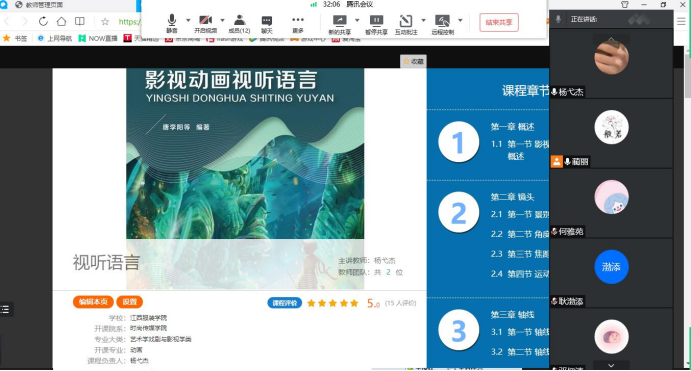Click the orange settings button
Viewport: 691px width, 371px height.
(130, 302)
